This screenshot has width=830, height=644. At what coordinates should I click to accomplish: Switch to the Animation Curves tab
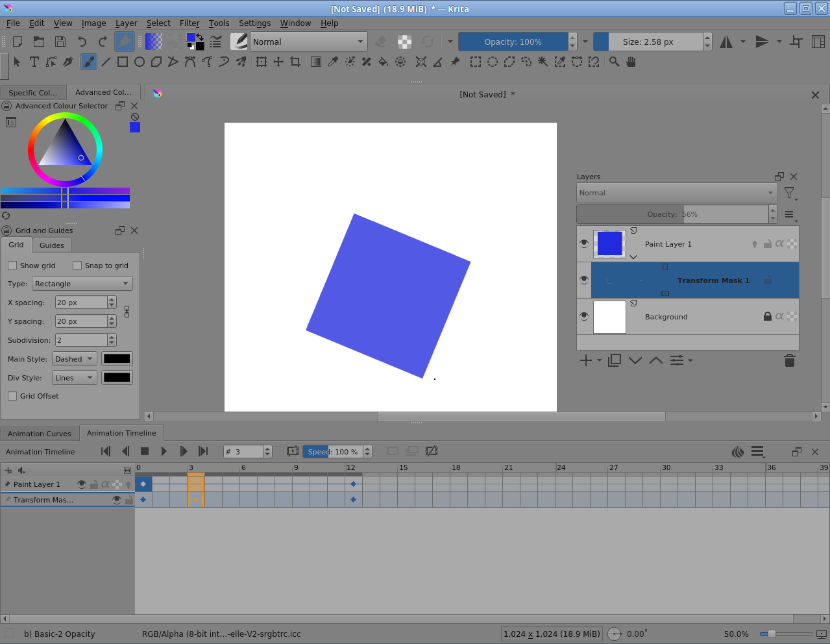pyautogui.click(x=40, y=434)
